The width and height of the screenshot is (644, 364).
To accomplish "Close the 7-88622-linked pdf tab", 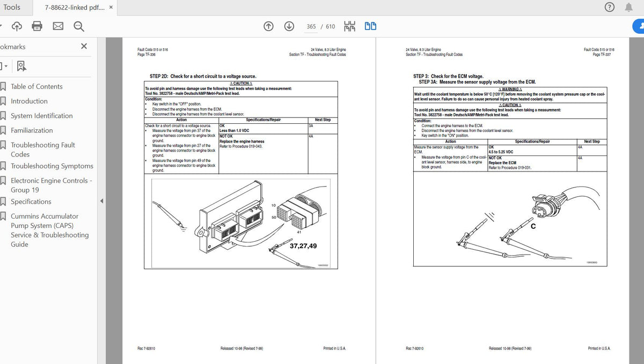I will 111,8.
